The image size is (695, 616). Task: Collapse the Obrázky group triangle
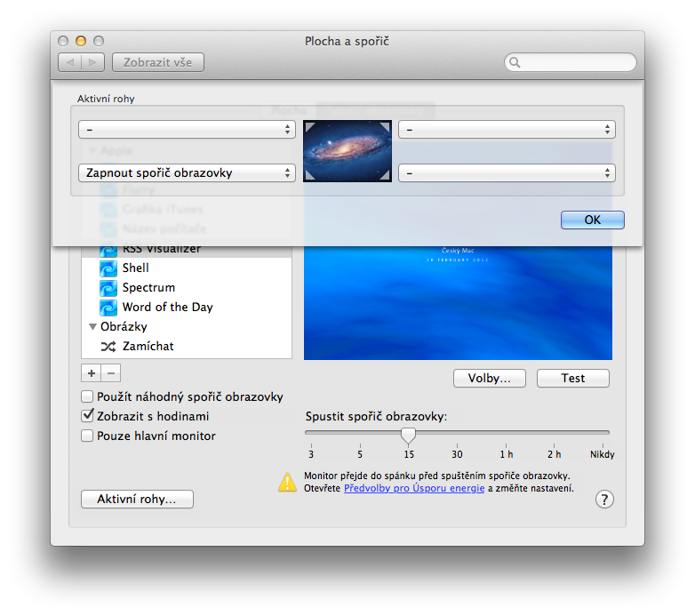92,327
